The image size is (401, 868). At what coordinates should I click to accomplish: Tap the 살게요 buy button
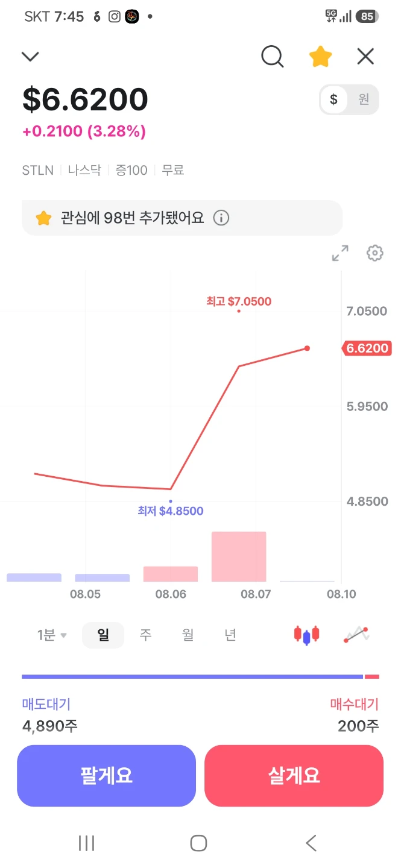coord(294,776)
